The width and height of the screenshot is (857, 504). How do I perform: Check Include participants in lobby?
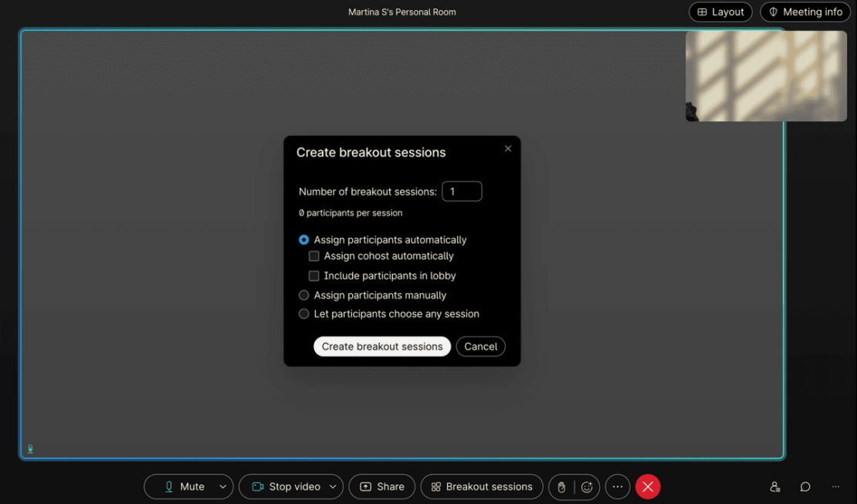tap(313, 275)
